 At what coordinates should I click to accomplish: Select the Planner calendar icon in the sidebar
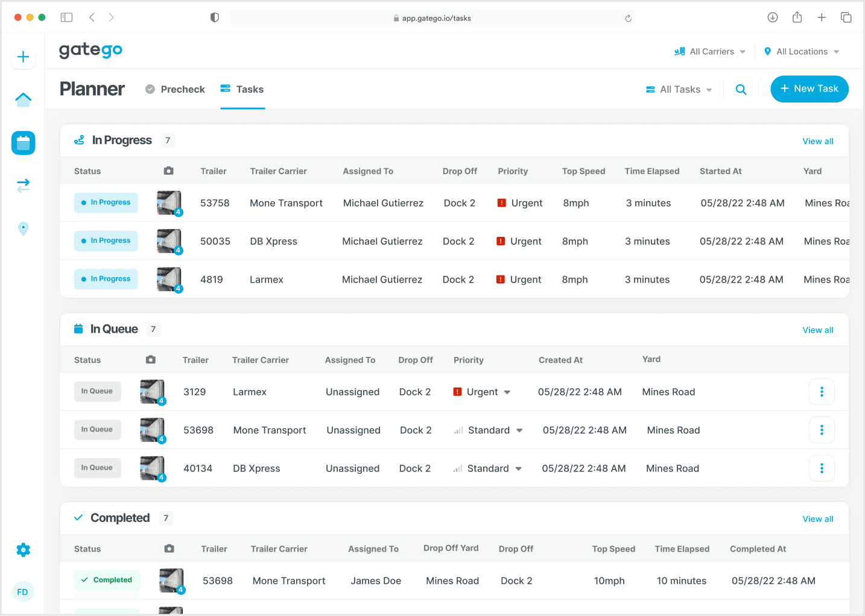tap(23, 143)
